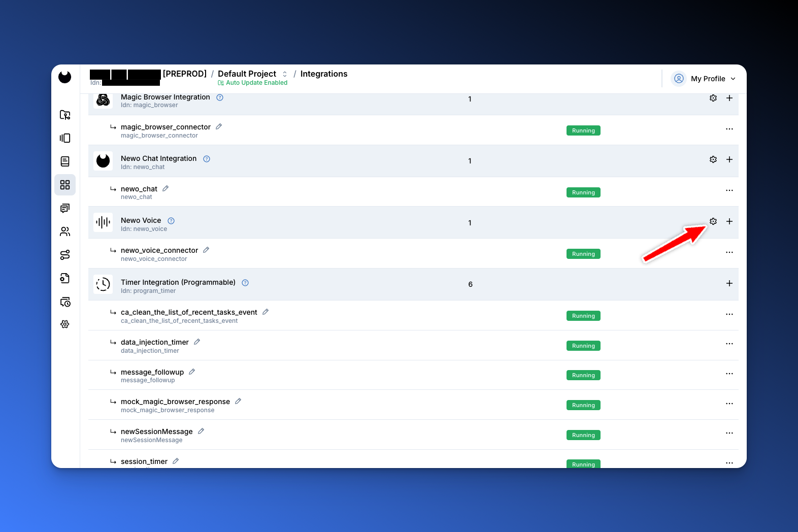Open session_timer more options menu
Viewport: 798px width, 532px height.
tap(729, 463)
